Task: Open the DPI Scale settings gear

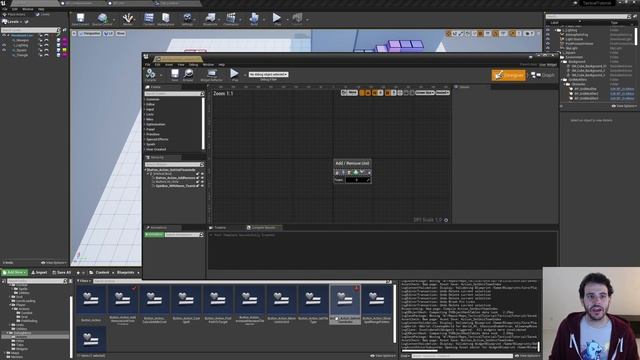Action: click(446, 220)
